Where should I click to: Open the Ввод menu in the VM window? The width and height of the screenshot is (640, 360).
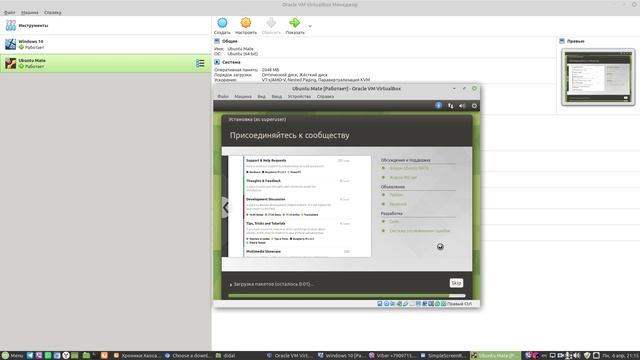pyautogui.click(x=276, y=97)
